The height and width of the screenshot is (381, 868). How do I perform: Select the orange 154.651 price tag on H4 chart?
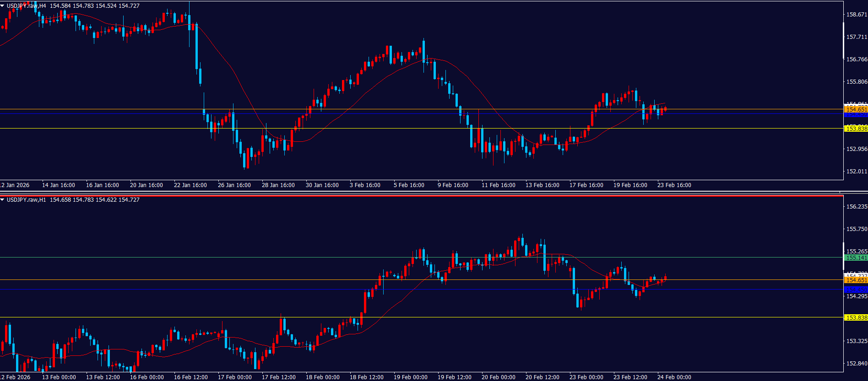click(x=856, y=109)
